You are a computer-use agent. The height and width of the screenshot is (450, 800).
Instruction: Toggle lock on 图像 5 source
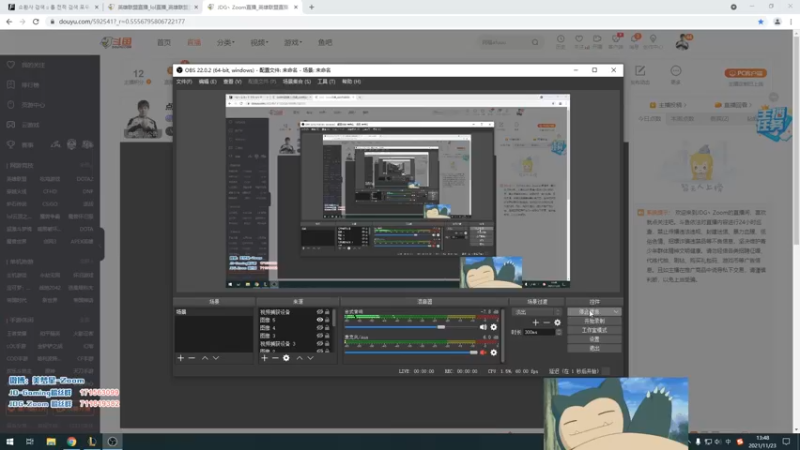pos(327,320)
